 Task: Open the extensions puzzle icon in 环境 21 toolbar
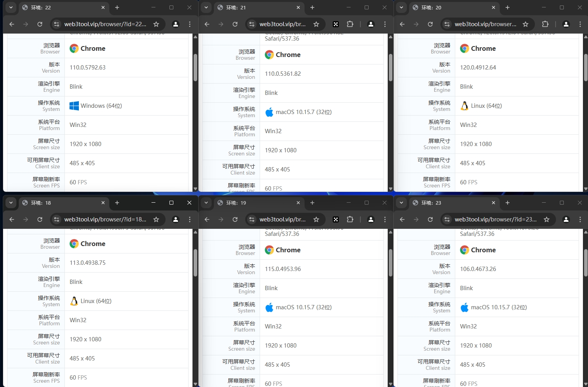350,24
